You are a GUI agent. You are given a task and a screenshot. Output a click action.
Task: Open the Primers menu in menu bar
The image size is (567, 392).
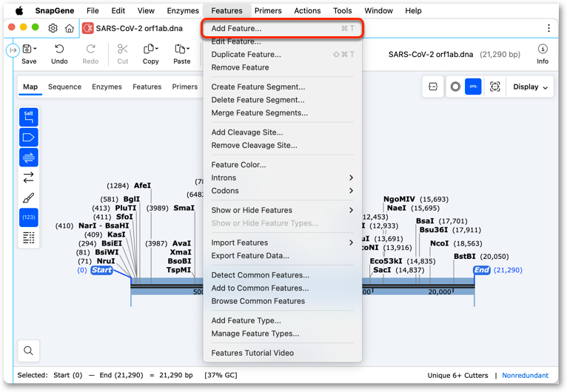[268, 11]
